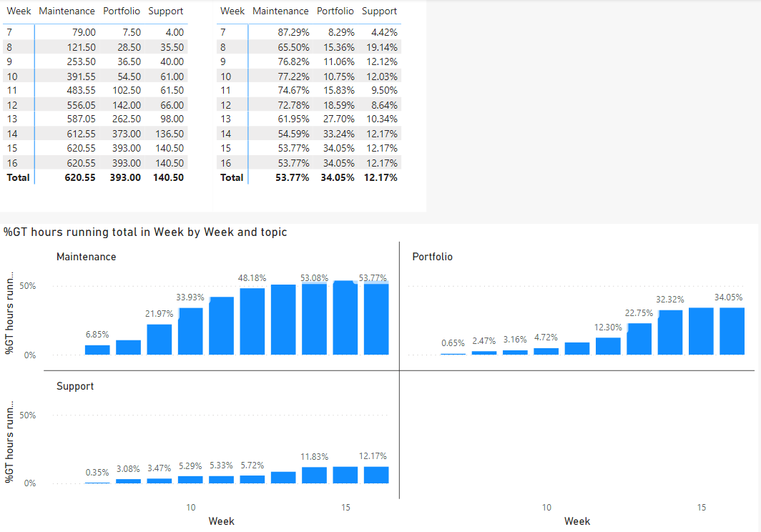This screenshot has width=761, height=532.
Task: Select Support chart bar labeled 12.17%
Action: pyautogui.click(x=376, y=476)
